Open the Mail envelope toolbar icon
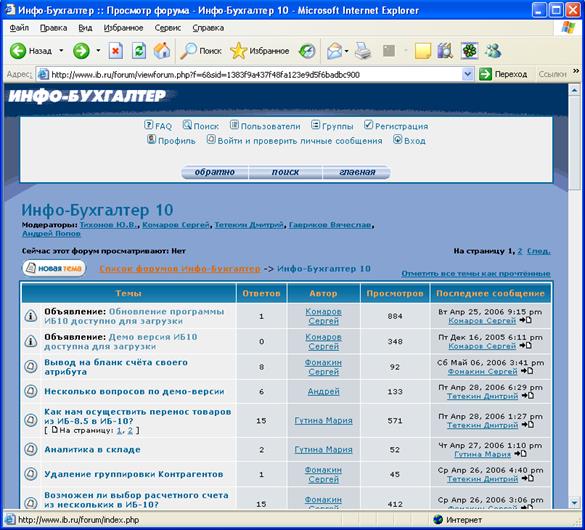 pos(334,51)
